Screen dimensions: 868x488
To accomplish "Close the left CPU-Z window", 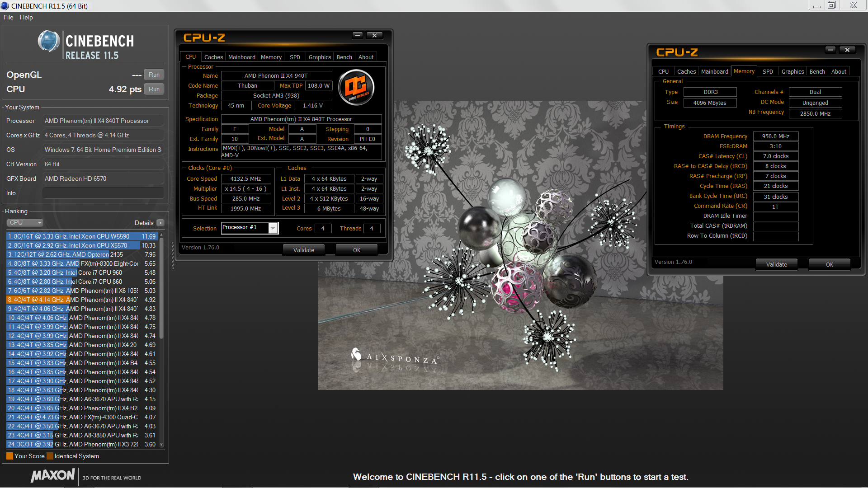I will tap(374, 35).
